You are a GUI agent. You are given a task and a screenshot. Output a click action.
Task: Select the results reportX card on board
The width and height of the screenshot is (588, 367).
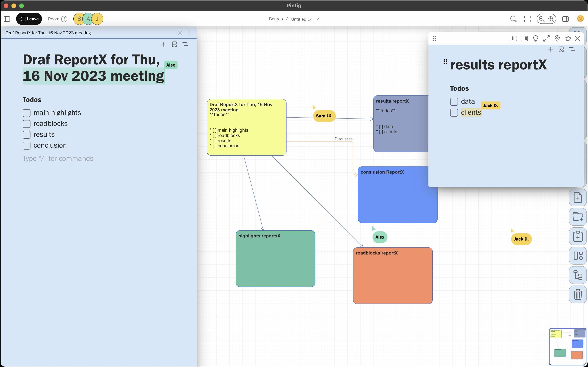(x=401, y=124)
